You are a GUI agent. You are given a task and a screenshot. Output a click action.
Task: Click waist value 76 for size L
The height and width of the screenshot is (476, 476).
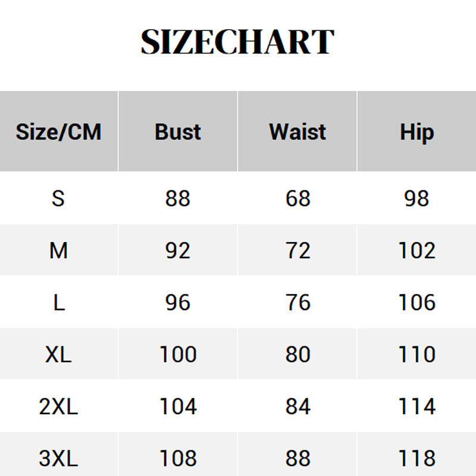point(297,302)
